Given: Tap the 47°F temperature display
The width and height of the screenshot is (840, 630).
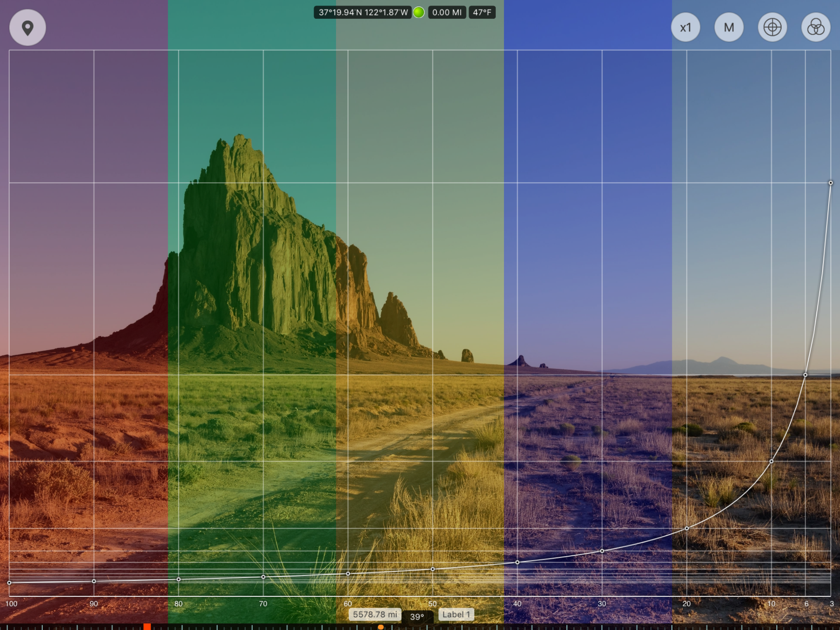Looking at the screenshot, I should click(x=482, y=13).
